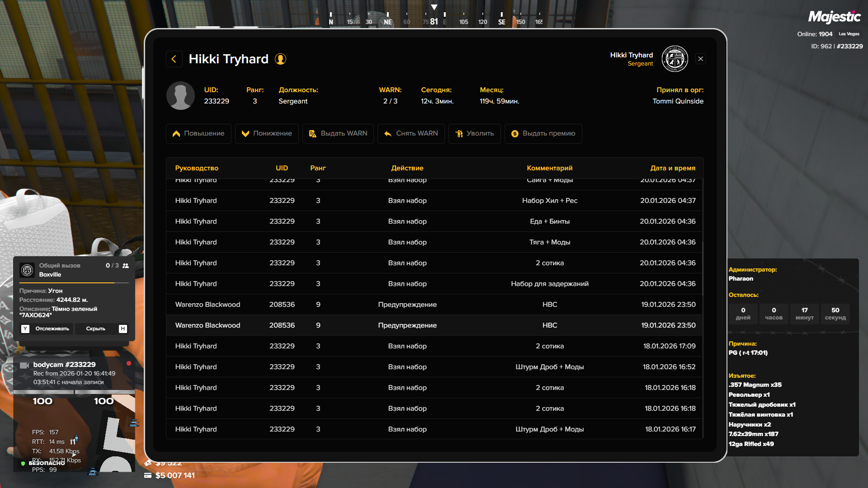Close the member profile panel
The width and height of the screenshot is (868, 488).
pos(701,59)
